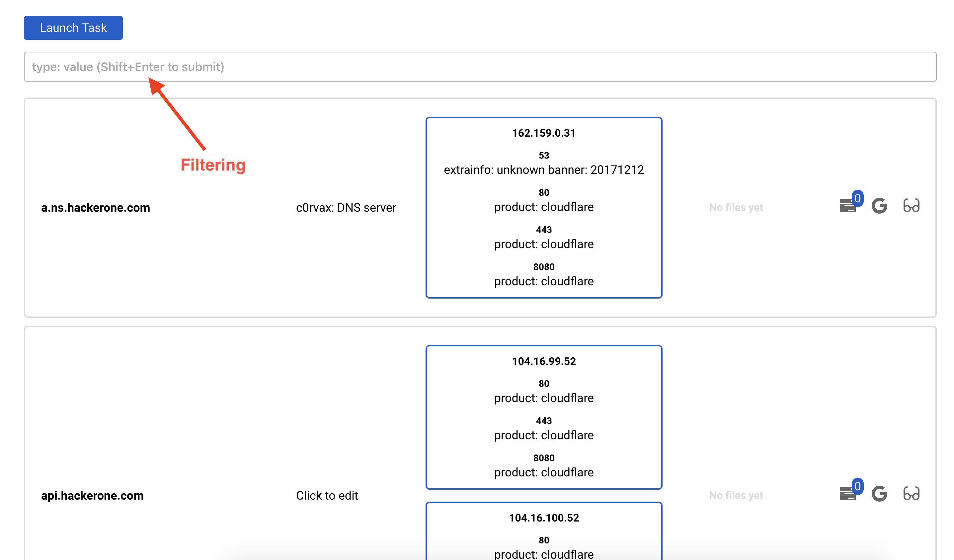Click port 443 entry under 162.159.0.31
954x560 pixels.
[544, 230]
